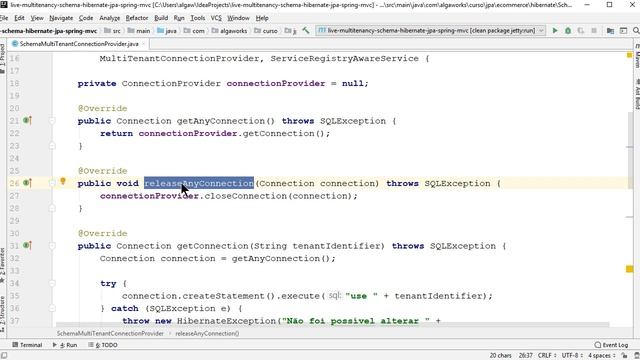Toggle tool window quick access icon bottom-left
The height and width of the screenshot is (360, 640).
click(x=4, y=356)
